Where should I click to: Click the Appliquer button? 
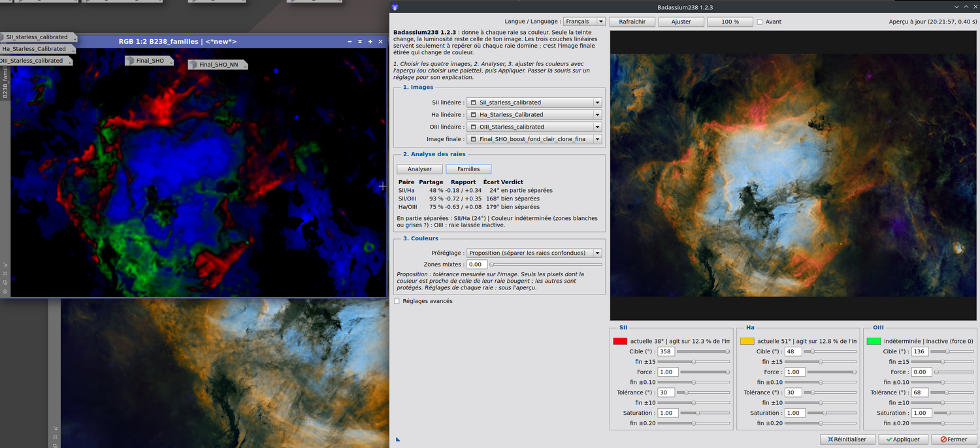[904, 440]
